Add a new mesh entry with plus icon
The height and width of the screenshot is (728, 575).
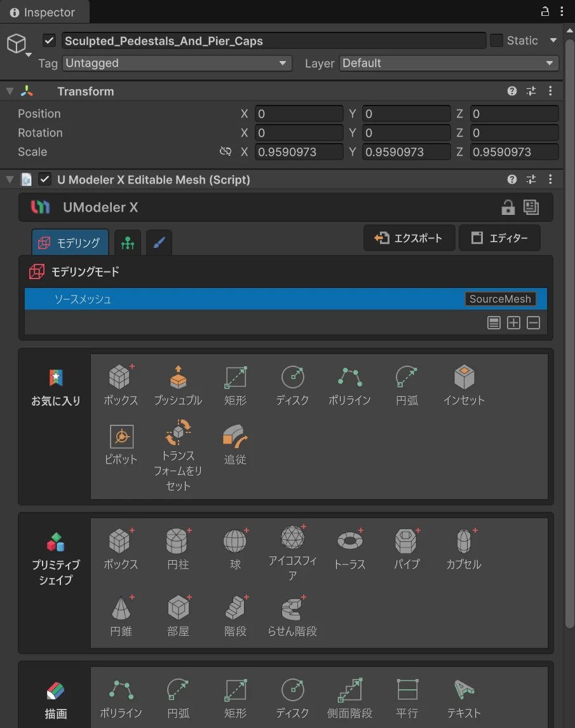pyautogui.click(x=513, y=323)
